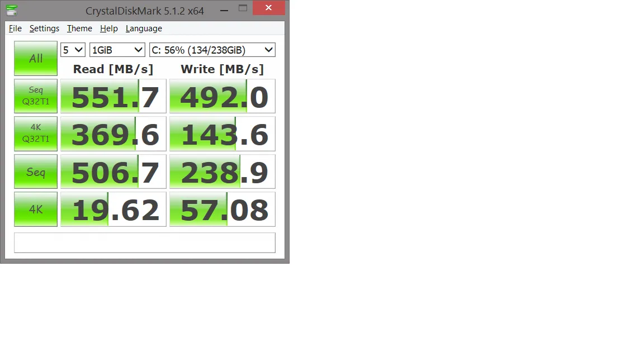Select the 143.6 4K Q32T1 write result

tap(222, 134)
